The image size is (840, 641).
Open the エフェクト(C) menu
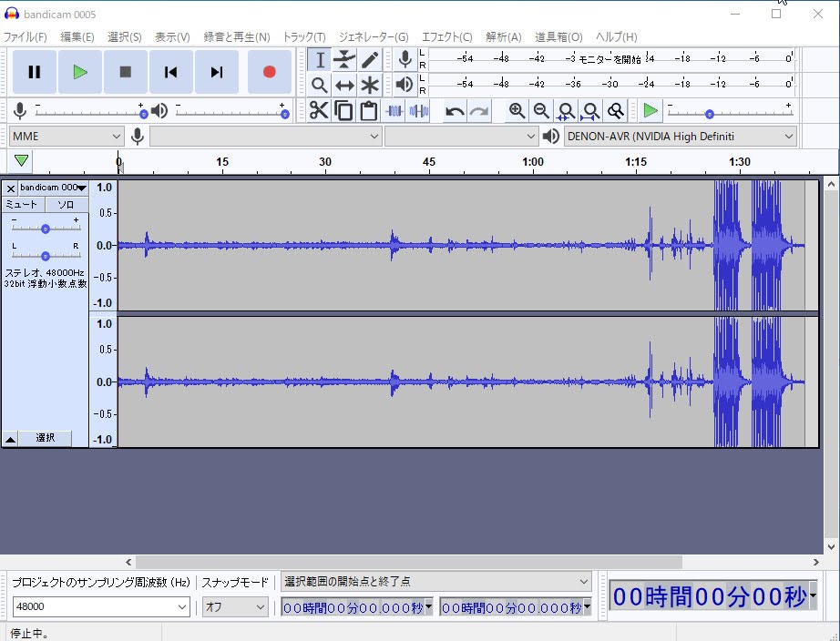446,37
